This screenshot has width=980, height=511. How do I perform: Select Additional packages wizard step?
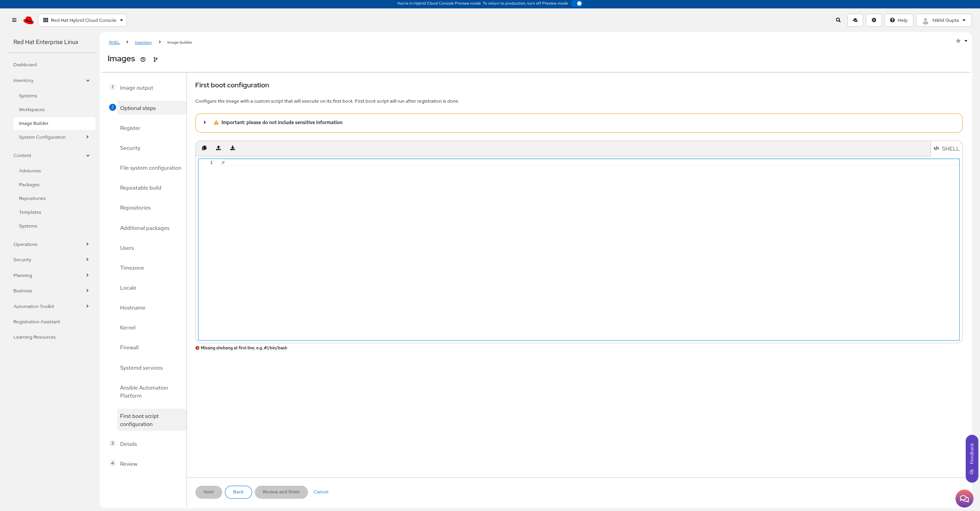144,228
